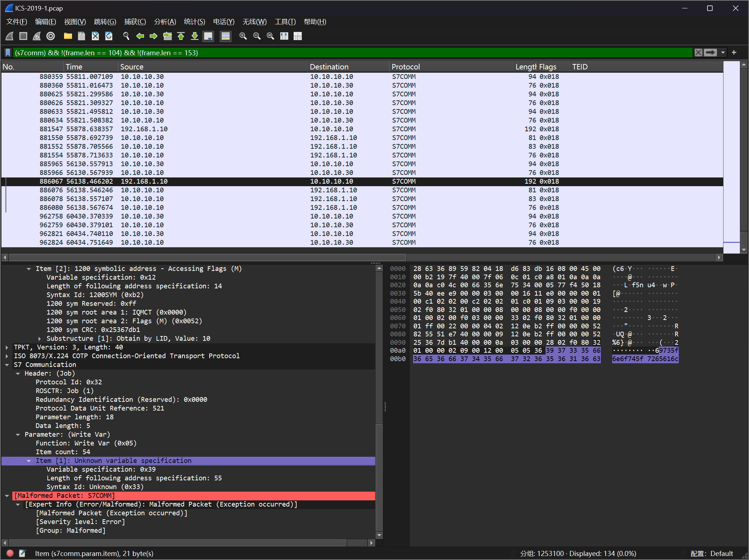Click in the display filter input field
Screen dimensions: 749x560
[352, 53]
